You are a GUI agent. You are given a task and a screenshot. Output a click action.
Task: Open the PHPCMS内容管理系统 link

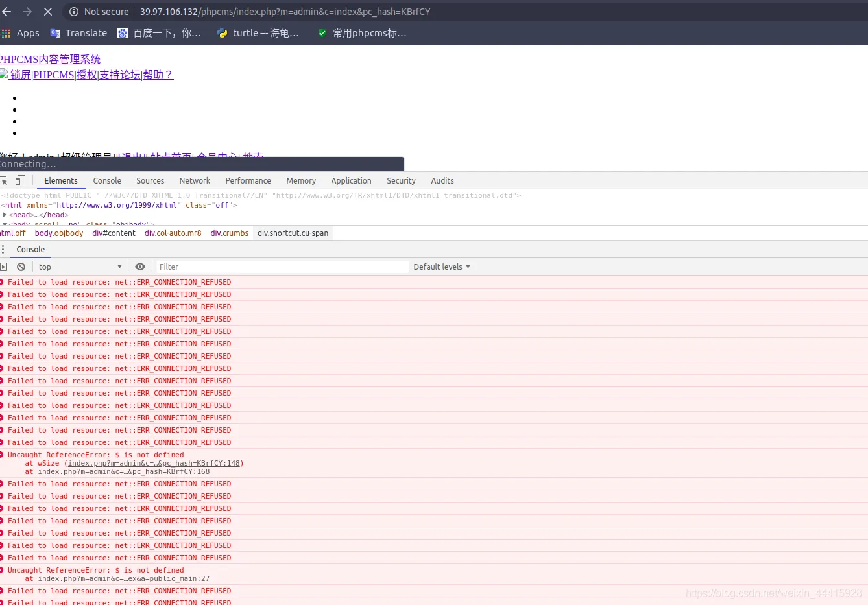50,60
